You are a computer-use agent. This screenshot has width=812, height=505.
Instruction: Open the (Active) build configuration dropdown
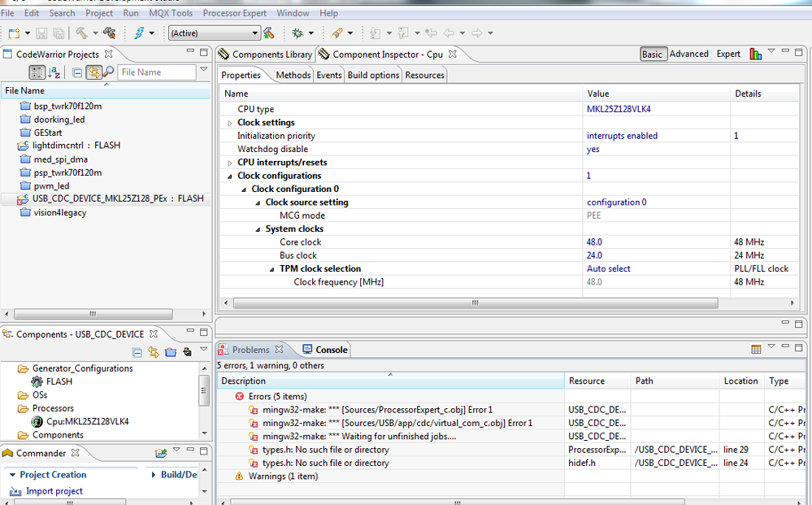coord(214,33)
